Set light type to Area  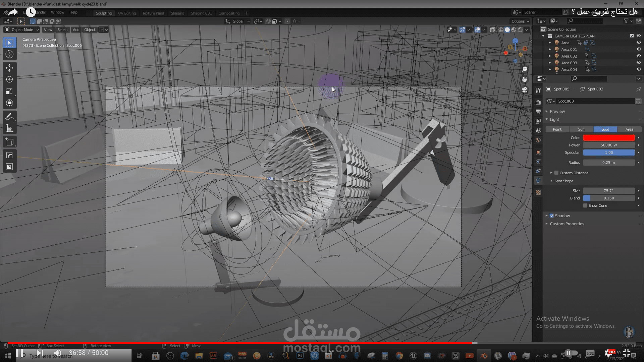[629, 129]
